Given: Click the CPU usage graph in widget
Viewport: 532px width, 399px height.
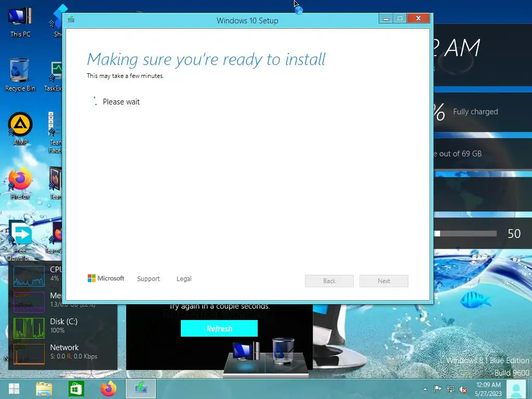Looking at the screenshot, I should 29,276.
